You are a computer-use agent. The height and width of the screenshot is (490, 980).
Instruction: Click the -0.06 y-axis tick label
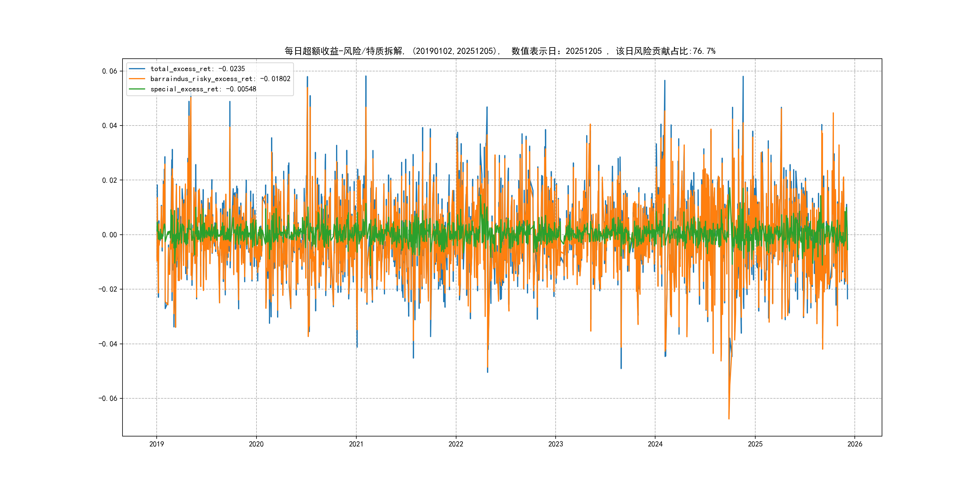pos(108,398)
